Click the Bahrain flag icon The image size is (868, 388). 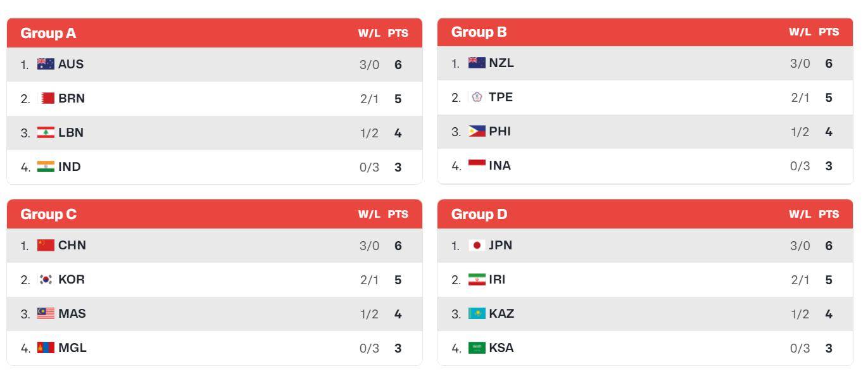pyautogui.click(x=46, y=99)
